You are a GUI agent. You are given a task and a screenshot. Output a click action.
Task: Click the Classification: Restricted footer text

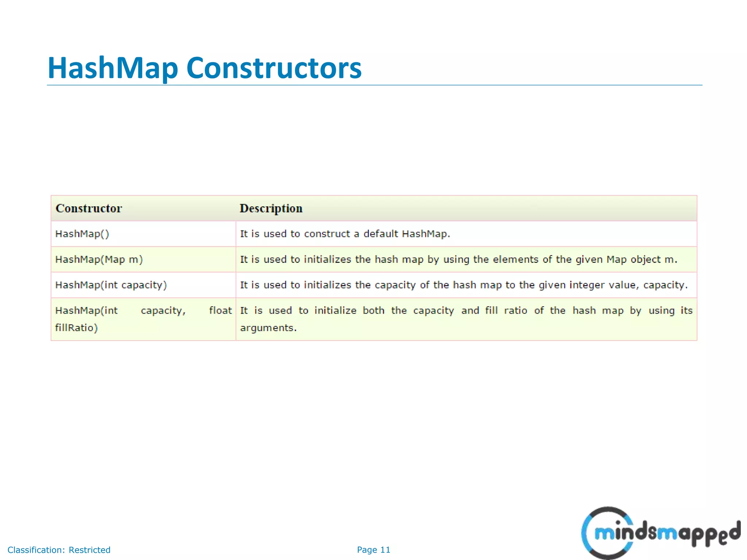(x=59, y=550)
